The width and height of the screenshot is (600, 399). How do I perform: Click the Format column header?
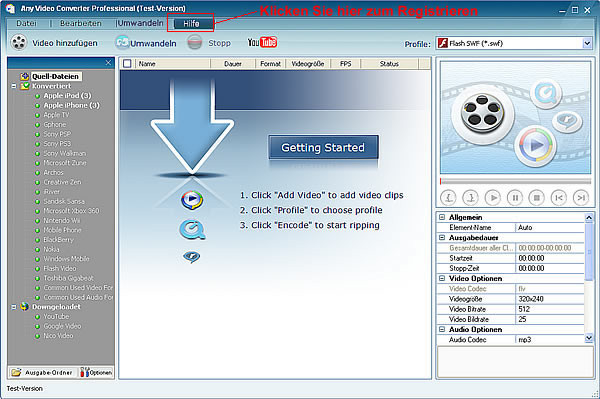(270, 64)
